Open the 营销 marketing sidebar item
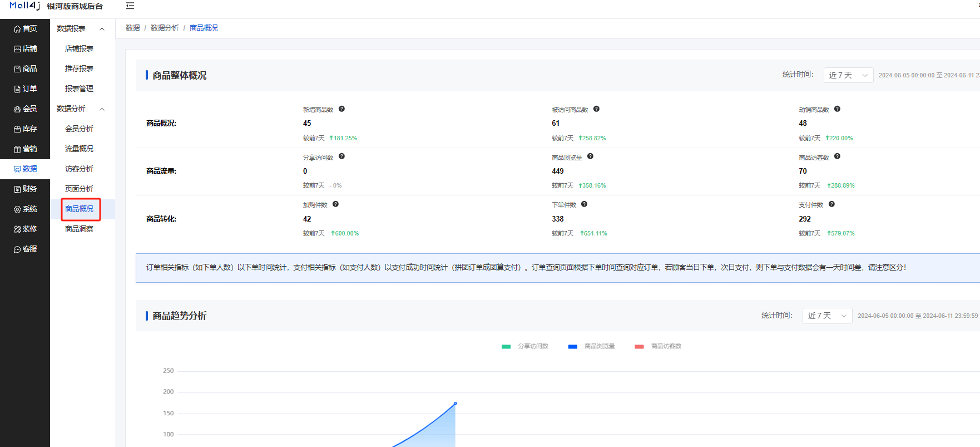980x447 pixels. pyautogui.click(x=25, y=149)
